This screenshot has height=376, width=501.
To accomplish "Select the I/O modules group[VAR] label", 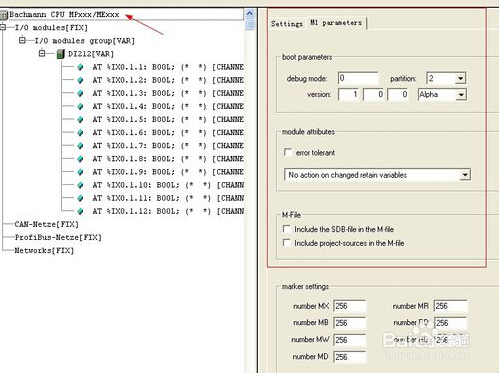I will click(x=85, y=41).
